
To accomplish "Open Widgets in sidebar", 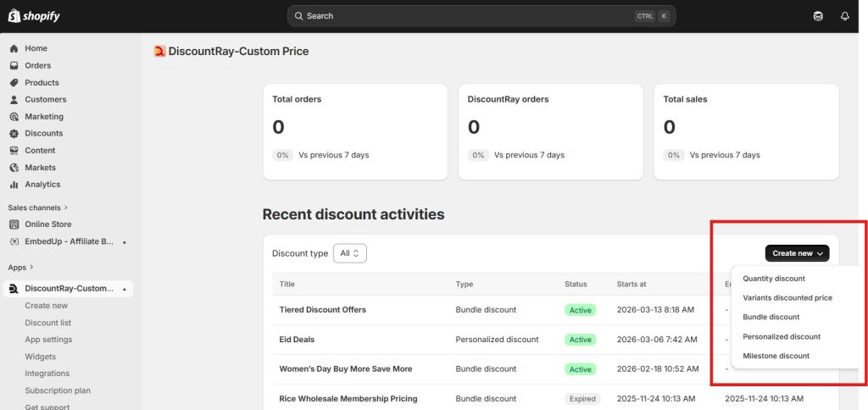I will [41, 357].
